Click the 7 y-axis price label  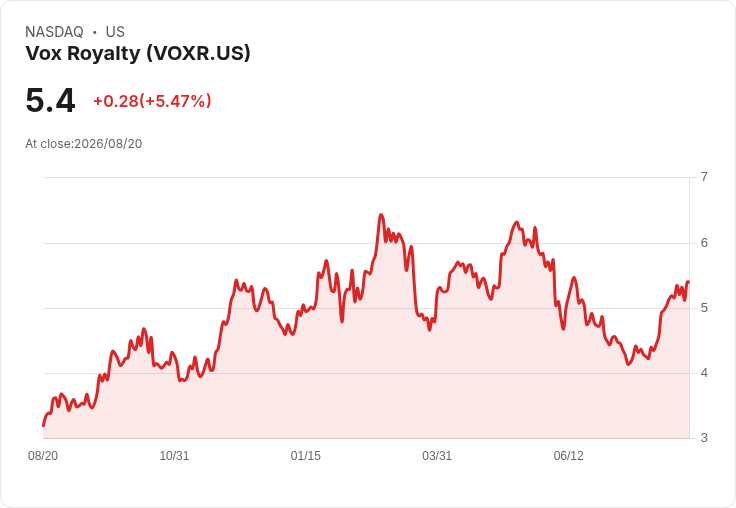(x=704, y=177)
